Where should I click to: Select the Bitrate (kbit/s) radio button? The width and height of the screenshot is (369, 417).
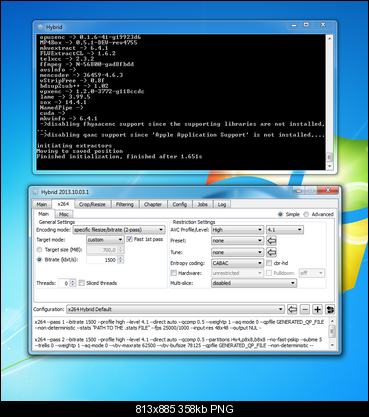pyautogui.click(x=39, y=260)
